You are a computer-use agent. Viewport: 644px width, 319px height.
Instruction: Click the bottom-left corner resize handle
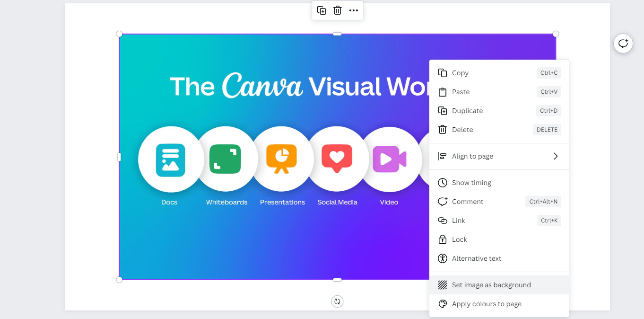(119, 280)
